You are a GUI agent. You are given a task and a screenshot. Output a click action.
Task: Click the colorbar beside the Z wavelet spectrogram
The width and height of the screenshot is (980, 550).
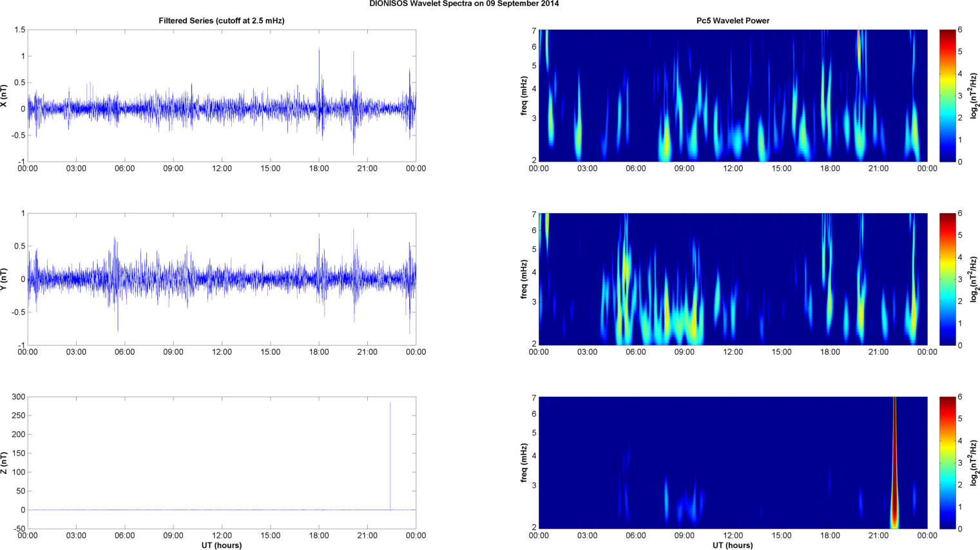(947, 462)
